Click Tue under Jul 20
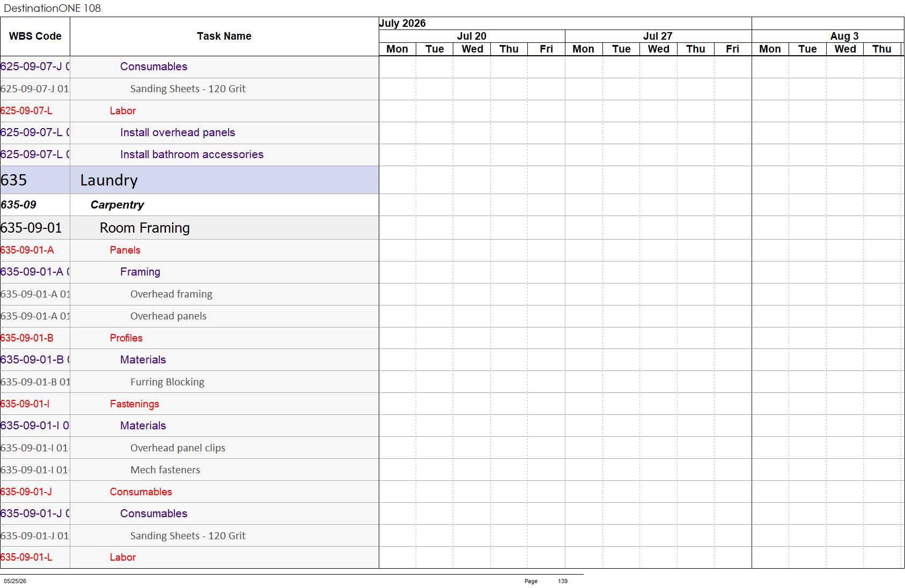 (435, 49)
